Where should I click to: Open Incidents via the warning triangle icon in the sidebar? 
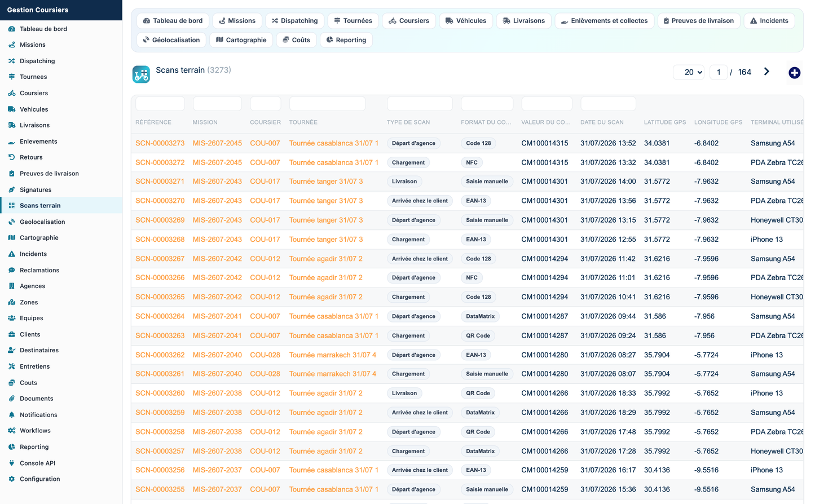[11, 254]
